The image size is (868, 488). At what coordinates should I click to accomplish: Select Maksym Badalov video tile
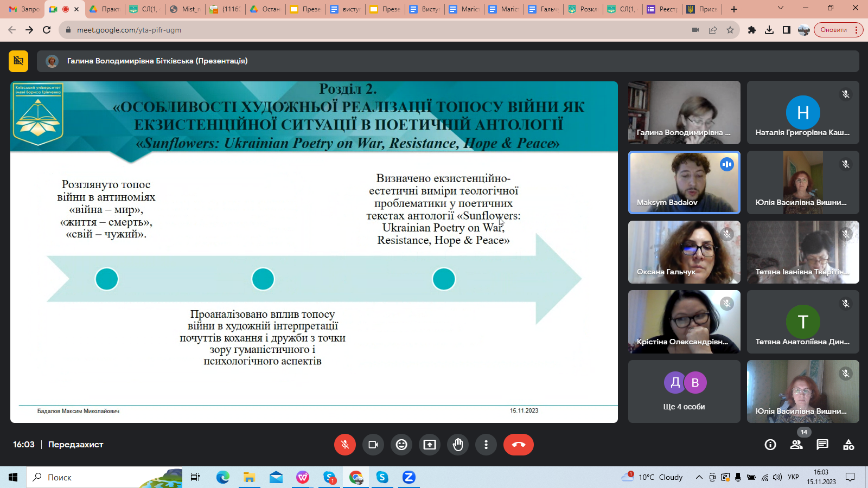pyautogui.click(x=684, y=182)
